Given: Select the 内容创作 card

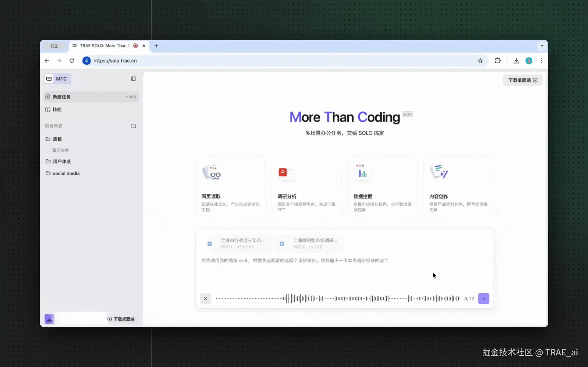Looking at the screenshot, I should coord(459,187).
